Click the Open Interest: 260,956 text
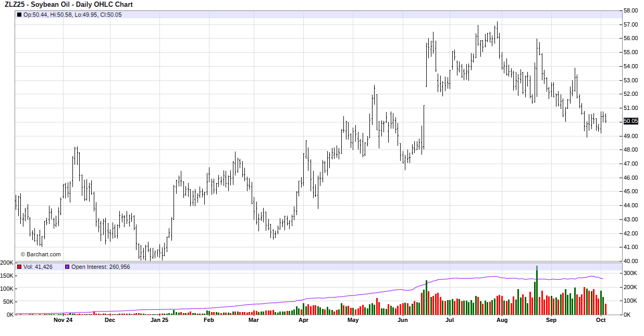Screen dimensions: 644x336 tap(101, 267)
